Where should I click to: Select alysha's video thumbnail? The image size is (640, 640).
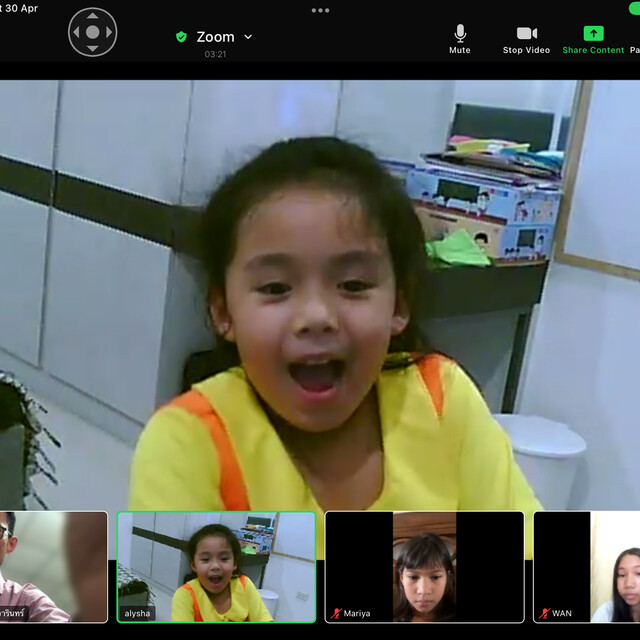pos(216,567)
